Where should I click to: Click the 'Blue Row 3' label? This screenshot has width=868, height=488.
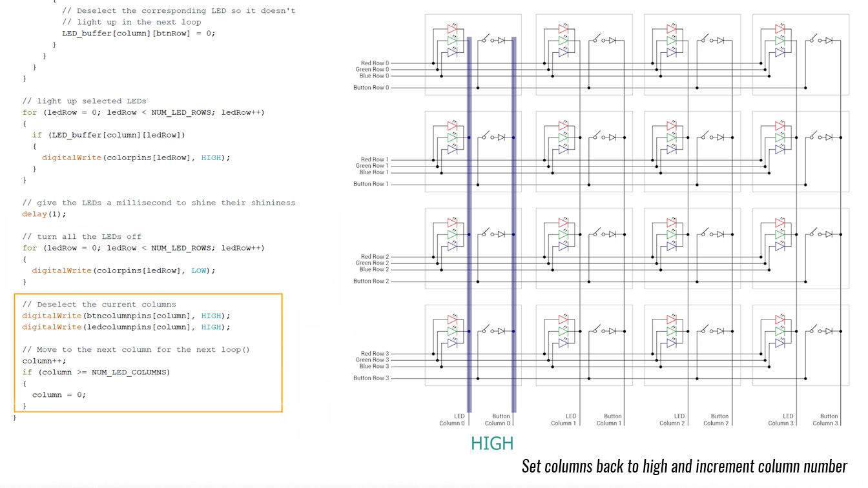coord(374,367)
